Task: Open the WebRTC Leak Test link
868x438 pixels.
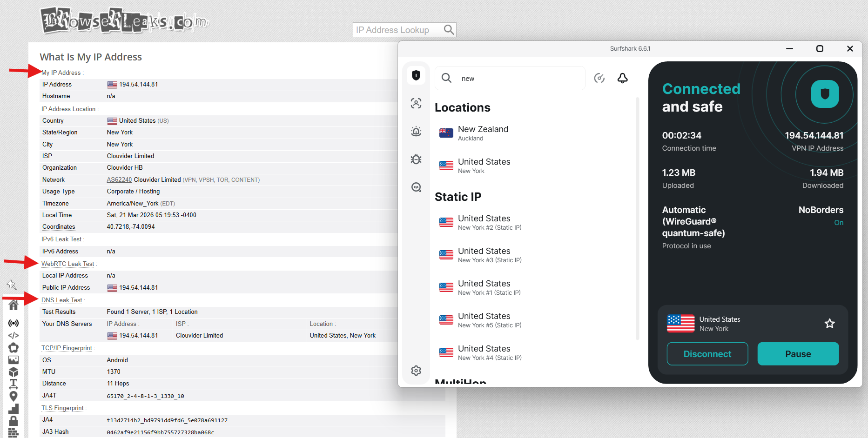Action: coord(67,264)
